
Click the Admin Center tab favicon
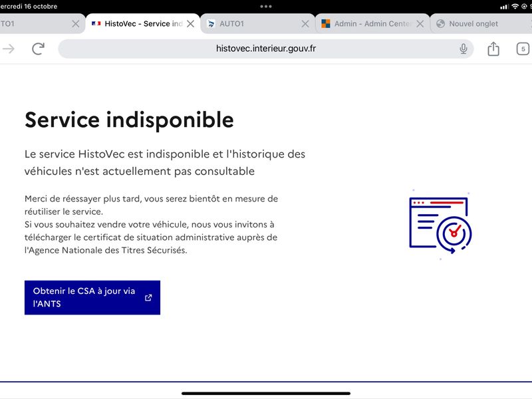coord(326,24)
